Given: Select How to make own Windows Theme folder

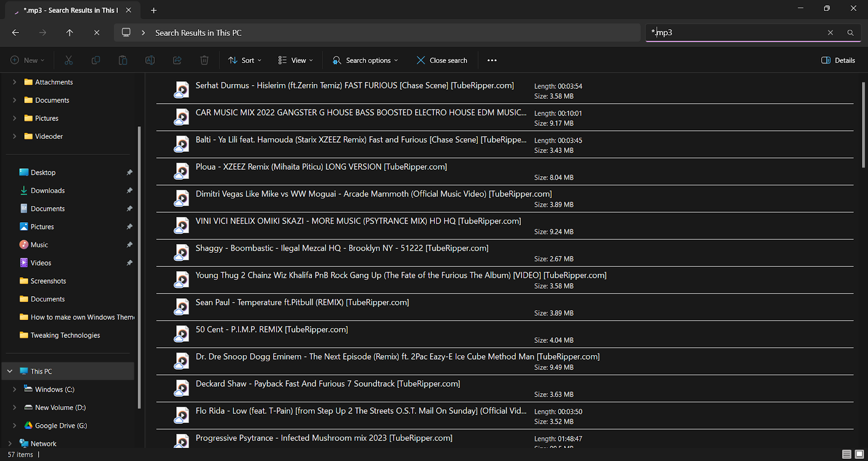Looking at the screenshot, I should (77, 317).
